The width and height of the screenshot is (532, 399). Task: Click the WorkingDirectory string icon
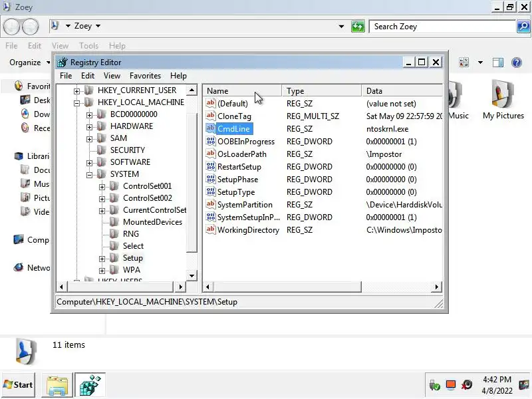pos(211,229)
